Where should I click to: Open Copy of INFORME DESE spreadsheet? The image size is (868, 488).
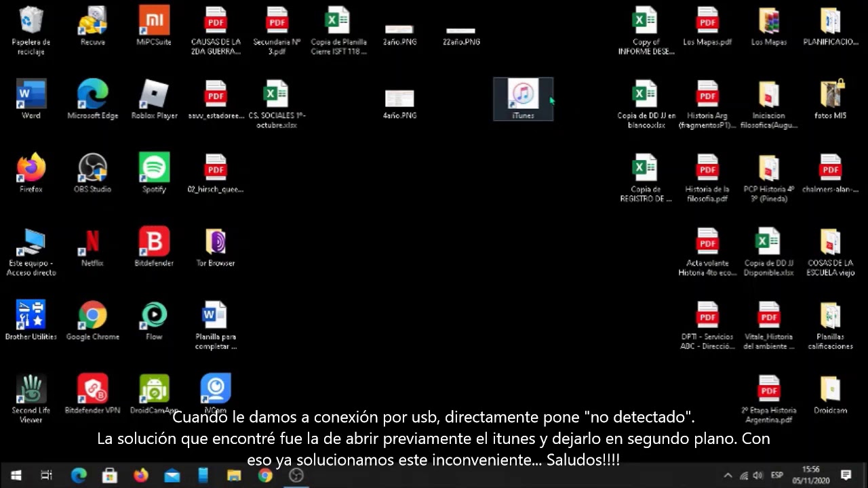[x=646, y=30]
